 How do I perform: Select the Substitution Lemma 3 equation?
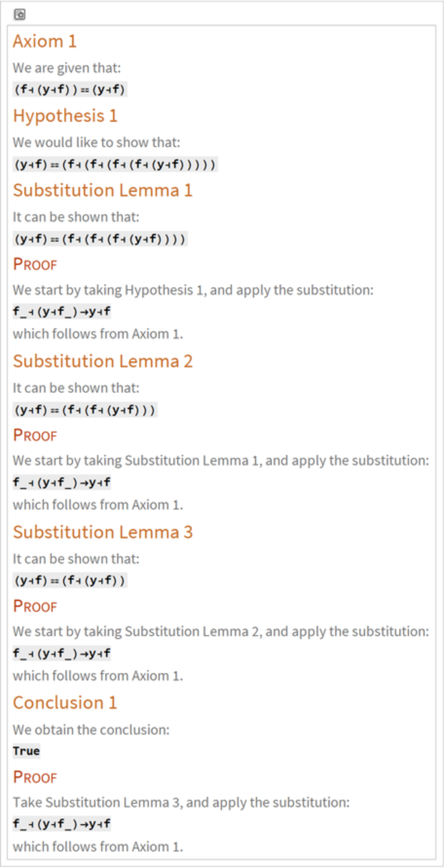click(70, 580)
